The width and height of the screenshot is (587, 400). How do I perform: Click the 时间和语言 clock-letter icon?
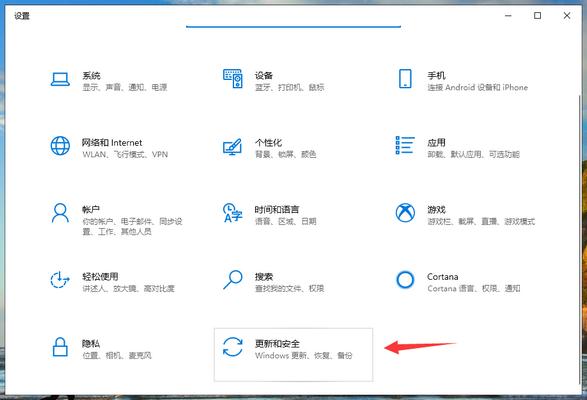(232, 213)
